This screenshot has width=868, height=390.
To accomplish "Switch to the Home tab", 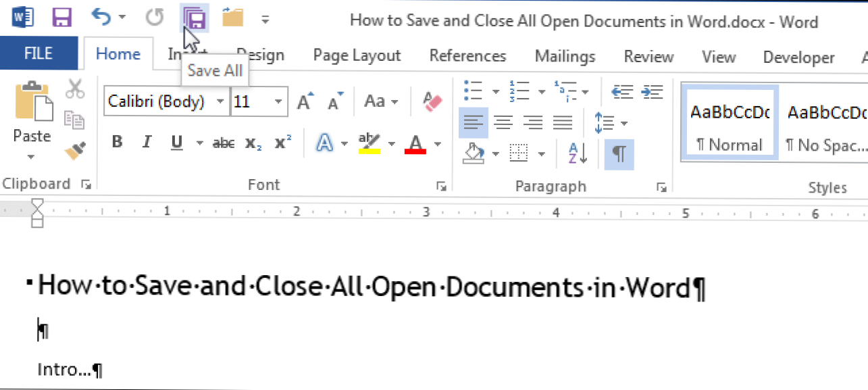I will 118,54.
